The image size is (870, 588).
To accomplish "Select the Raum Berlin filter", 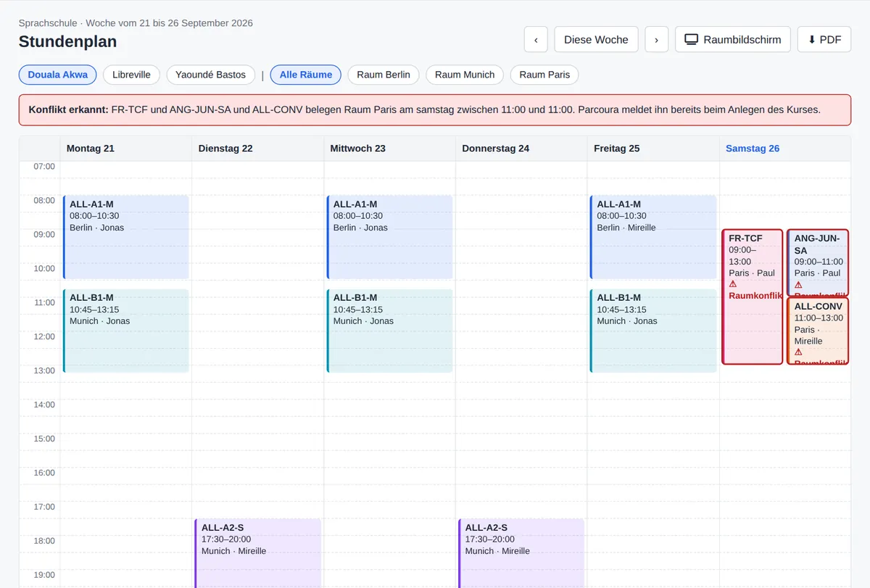I will tap(384, 75).
